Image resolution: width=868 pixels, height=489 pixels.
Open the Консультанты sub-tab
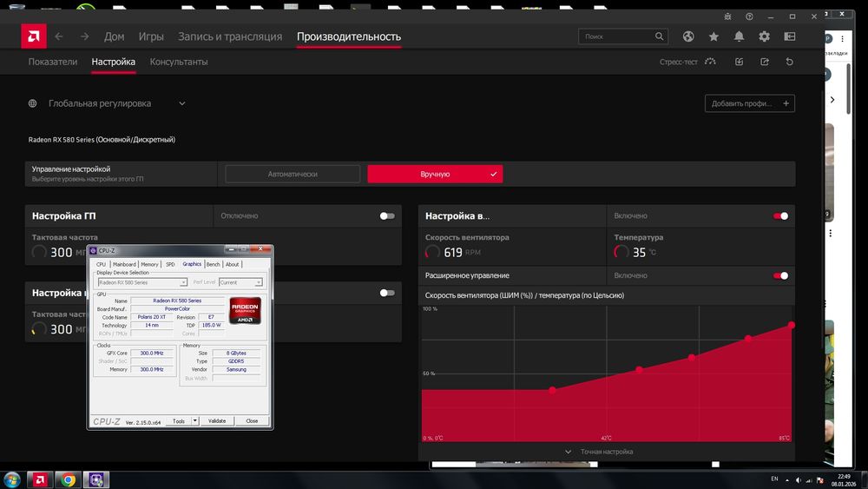(179, 62)
